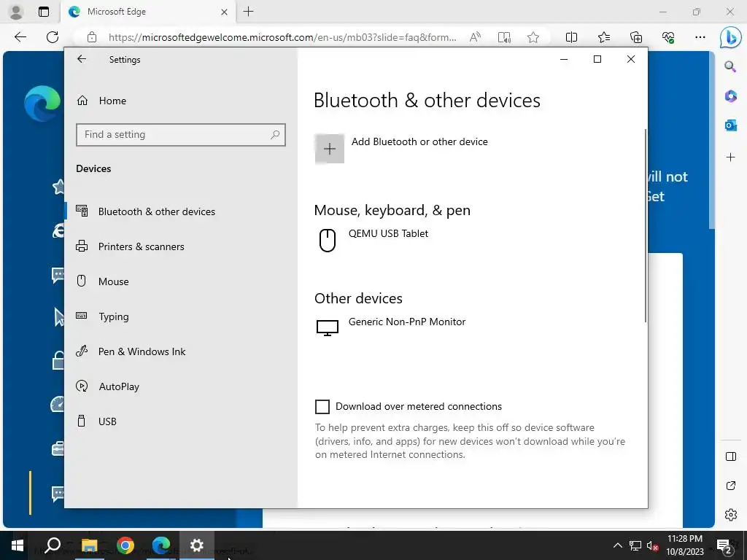This screenshot has height=560, width=747.
Task: Click Add Bluetooth or other device label
Action: 419,142
